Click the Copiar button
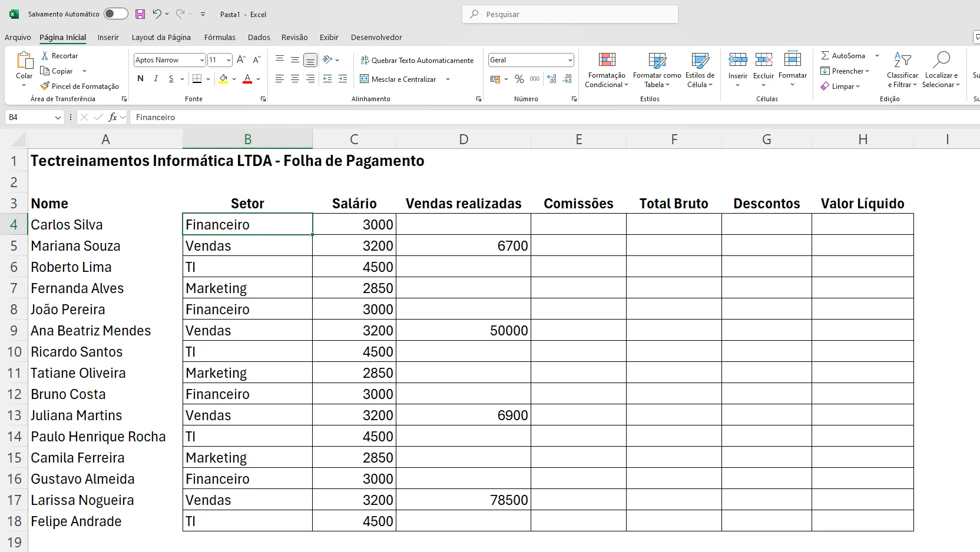Screen dimensions: 980x552 [57, 71]
